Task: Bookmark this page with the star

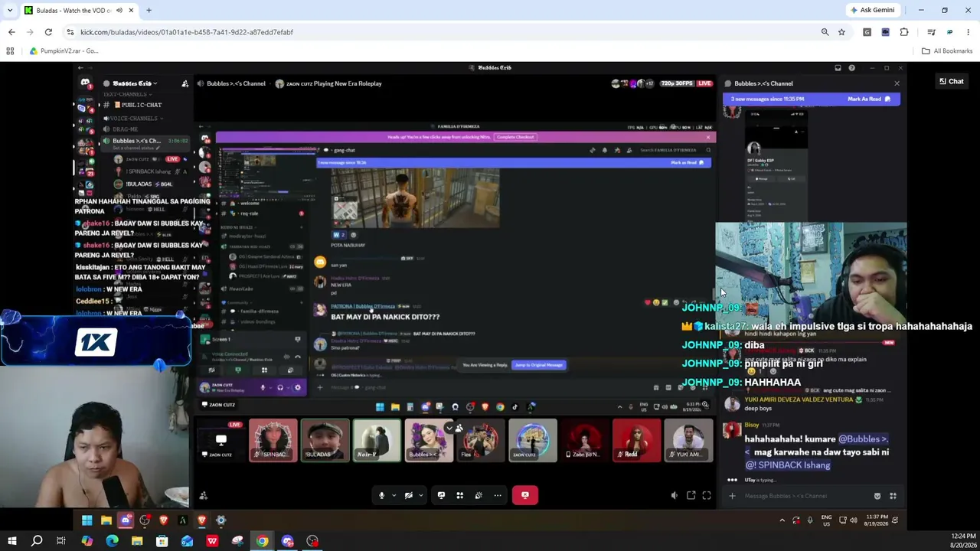Action: (x=841, y=32)
